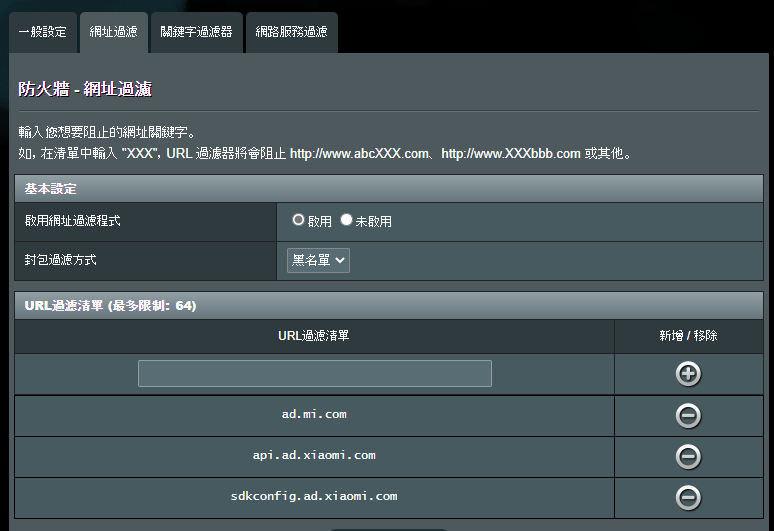Open the 黑名單 filter mode dropdown
The width and height of the screenshot is (774, 531).
tap(318, 260)
